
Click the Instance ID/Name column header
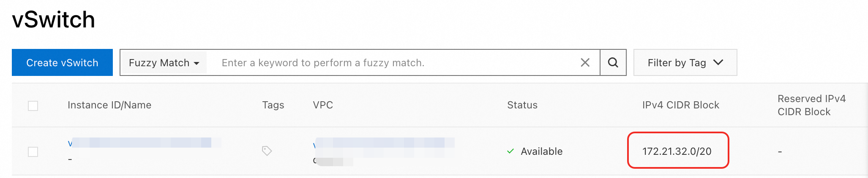pyautogui.click(x=109, y=105)
